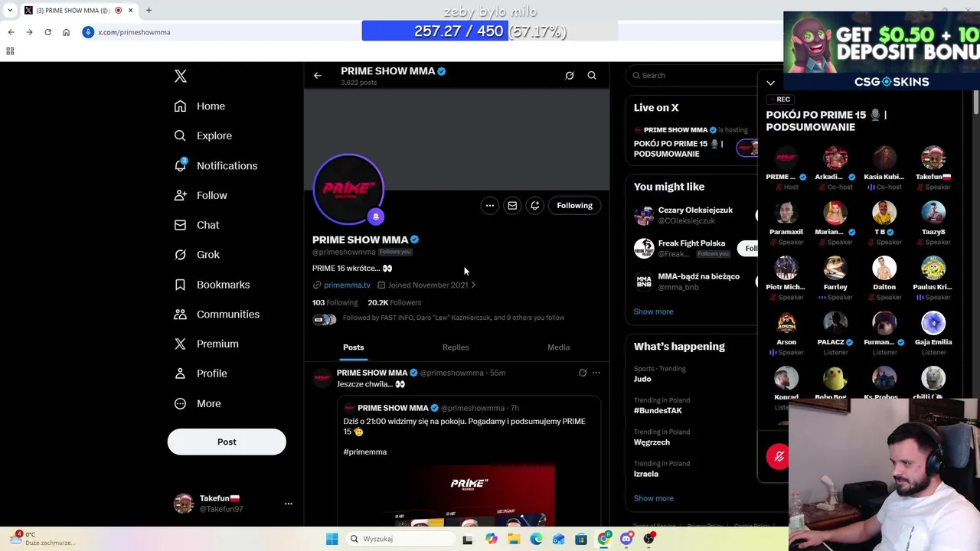Screen dimensions: 980x551
Task: Open the 103 Following list
Action: pyautogui.click(x=335, y=302)
